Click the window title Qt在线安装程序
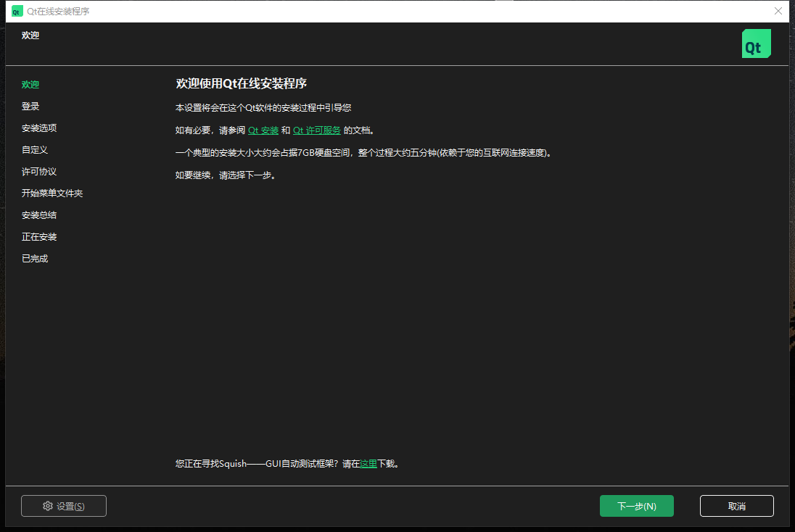This screenshot has width=795, height=532. coord(58,11)
